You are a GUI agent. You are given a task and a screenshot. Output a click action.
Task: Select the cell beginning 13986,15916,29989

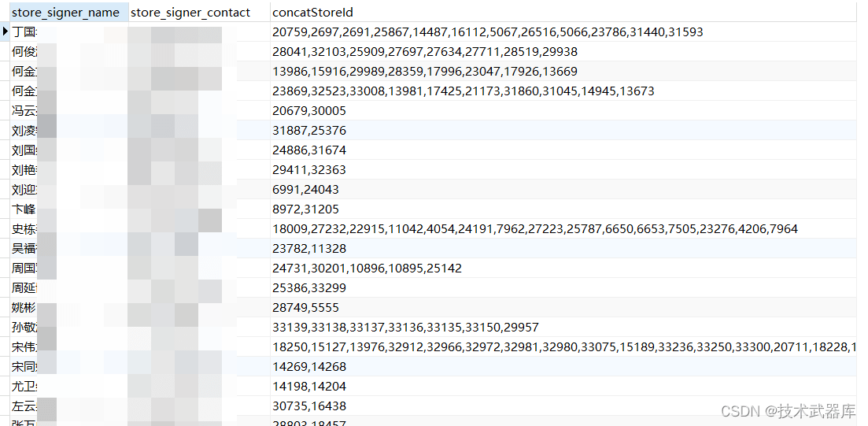point(563,72)
